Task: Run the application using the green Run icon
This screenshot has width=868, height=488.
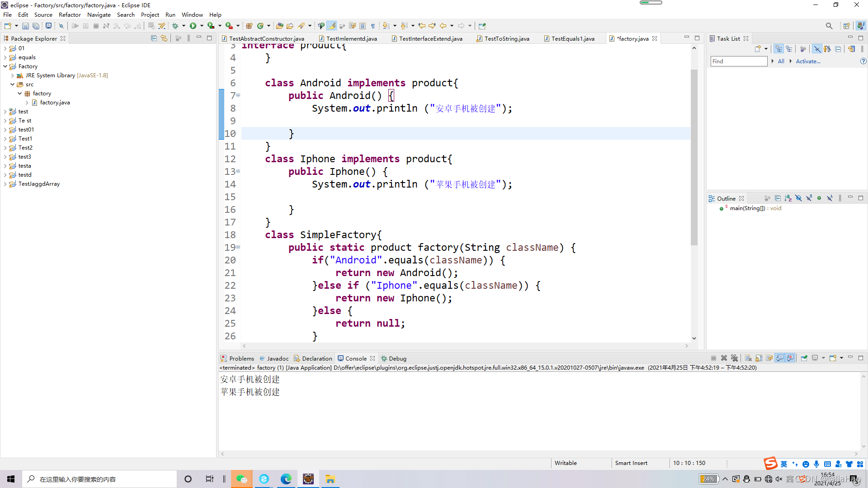Action: pos(193,26)
